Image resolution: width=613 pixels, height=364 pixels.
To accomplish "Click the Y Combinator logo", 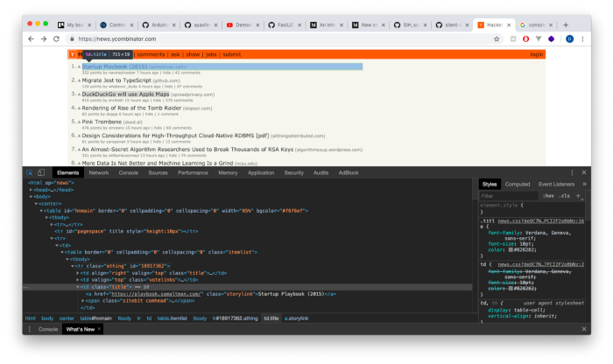I will click(73, 54).
